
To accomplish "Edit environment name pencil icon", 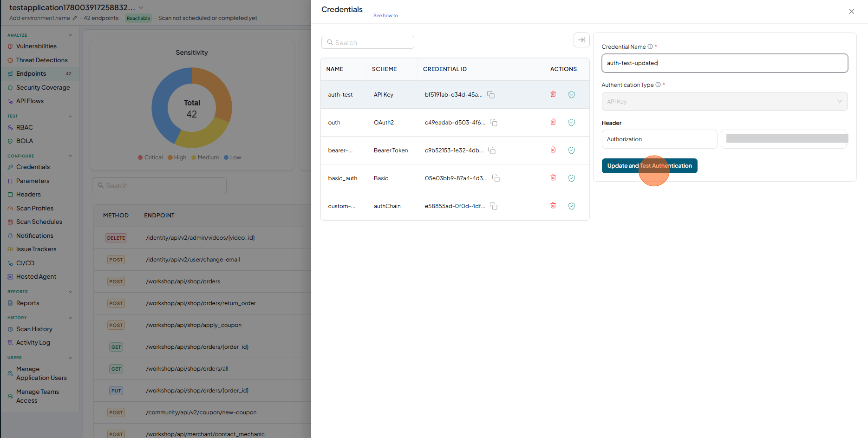I will [75, 18].
